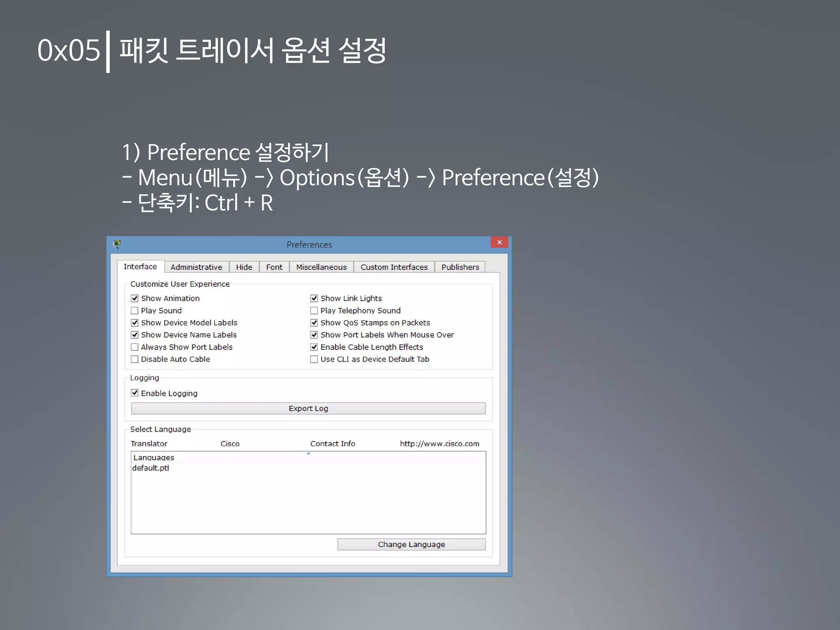The width and height of the screenshot is (840, 630).
Task: Disable the Enable Logging checkbox
Action: 135,393
